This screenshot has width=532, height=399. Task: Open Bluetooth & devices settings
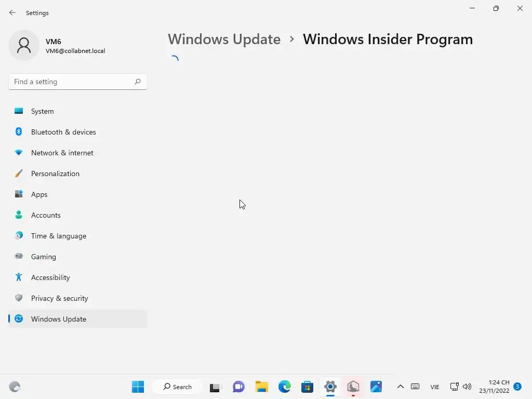coord(78,132)
